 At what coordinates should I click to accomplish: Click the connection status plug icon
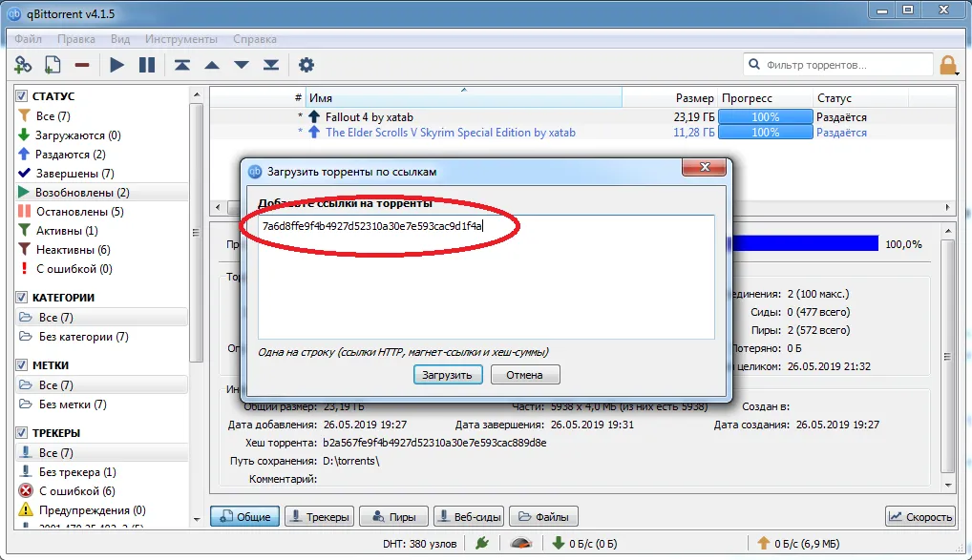pyautogui.click(x=482, y=543)
